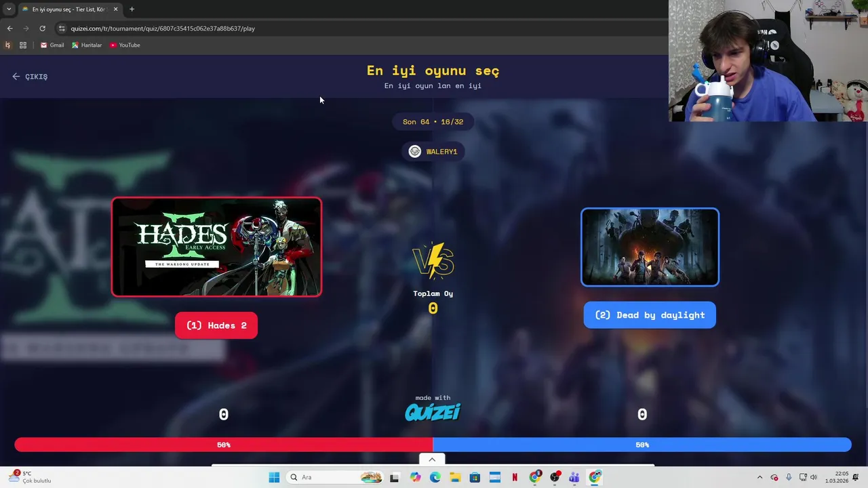Click the WALERY1 avatar icon

click(x=415, y=152)
